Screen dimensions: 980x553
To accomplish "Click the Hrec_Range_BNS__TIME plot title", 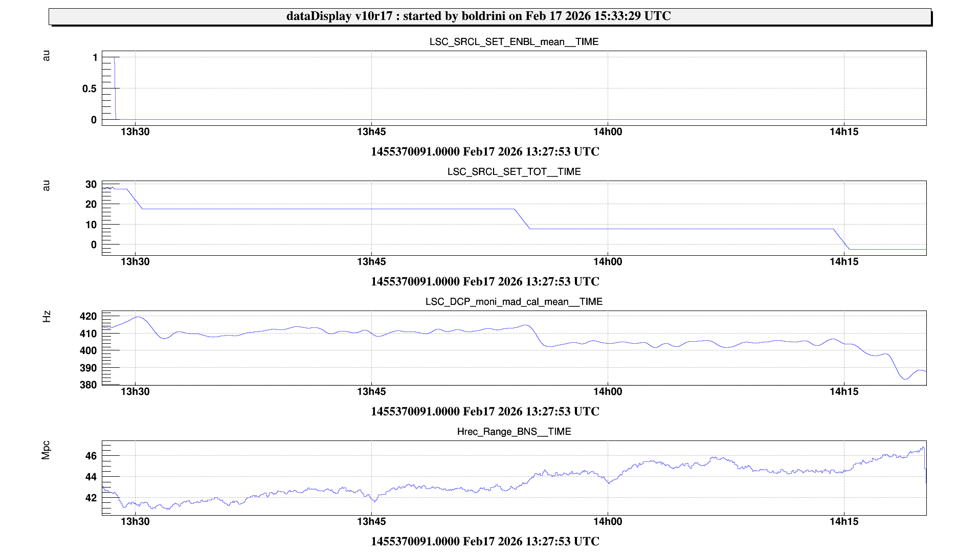I will 514,432.
